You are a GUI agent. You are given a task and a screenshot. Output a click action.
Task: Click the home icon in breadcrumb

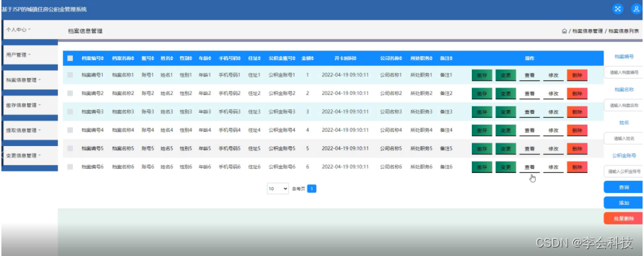(565, 30)
